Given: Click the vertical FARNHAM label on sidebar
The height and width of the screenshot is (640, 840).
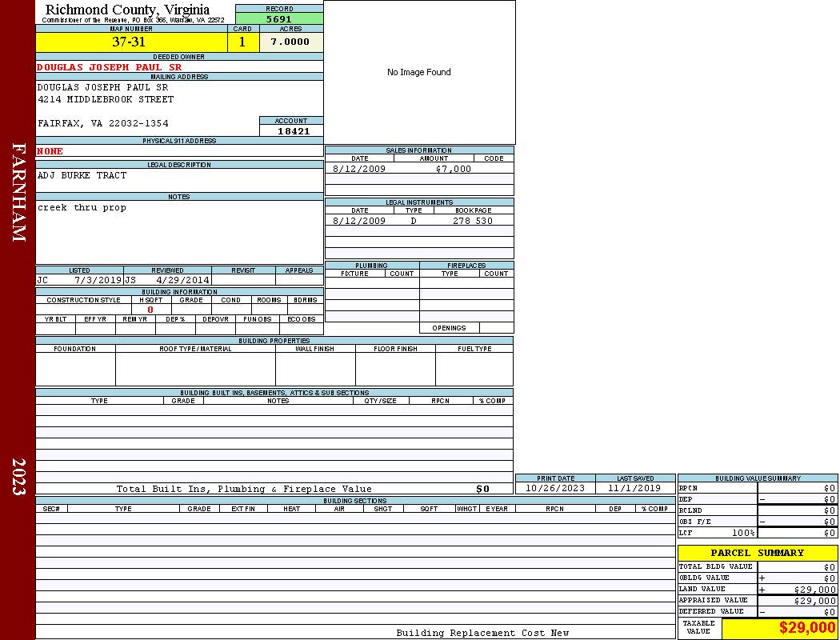Looking at the screenshot, I should (19, 192).
